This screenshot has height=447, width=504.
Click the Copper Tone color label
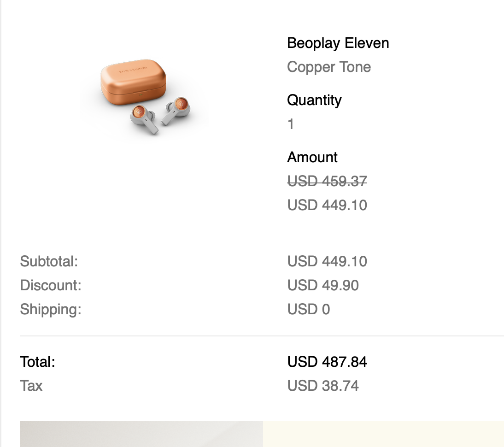329,67
